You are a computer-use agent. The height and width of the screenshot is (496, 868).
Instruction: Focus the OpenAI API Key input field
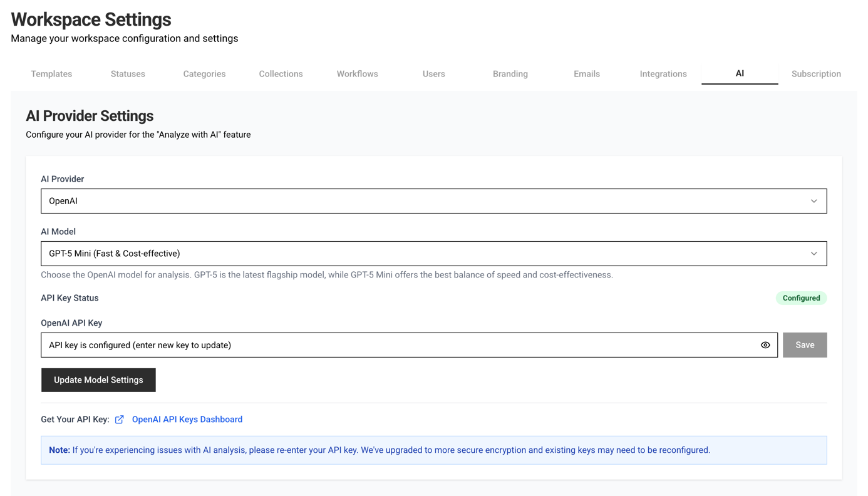point(410,345)
